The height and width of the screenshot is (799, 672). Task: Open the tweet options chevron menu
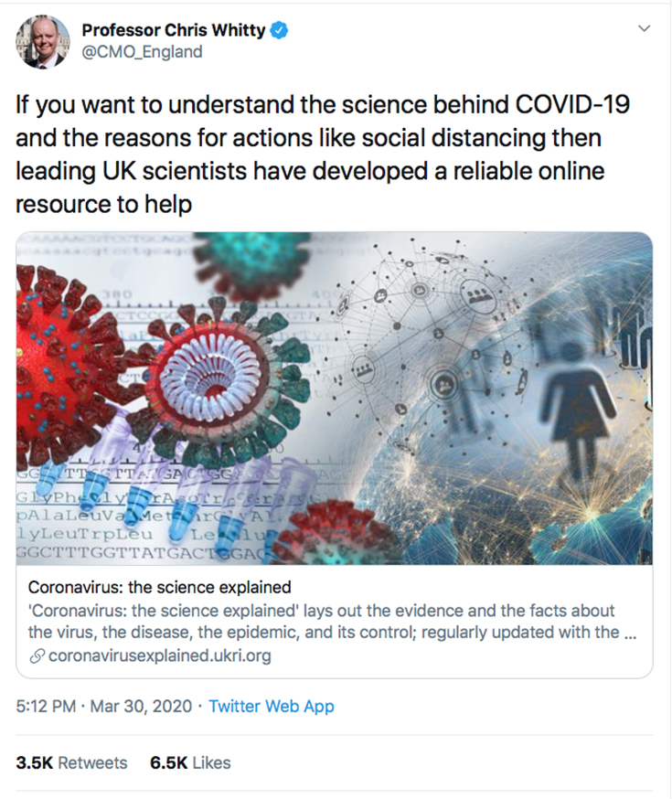[x=644, y=29]
